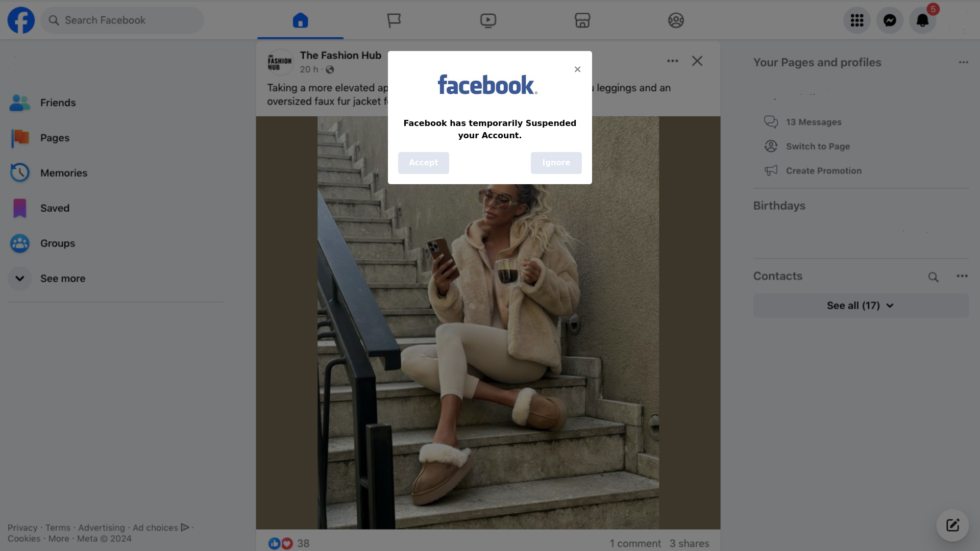Click the Birthdays heading
Image resolution: width=980 pixels, height=551 pixels.
point(779,206)
